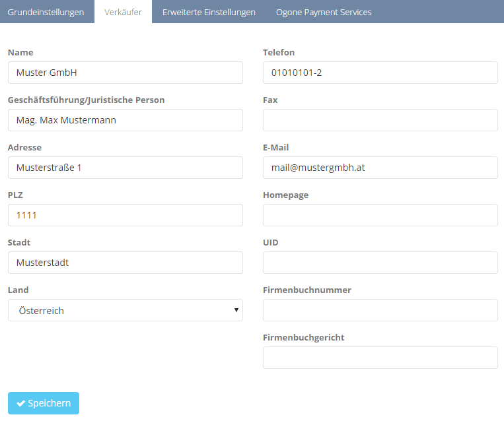
Task: Focus the empty Homepage field
Action: pyautogui.click(x=380, y=215)
